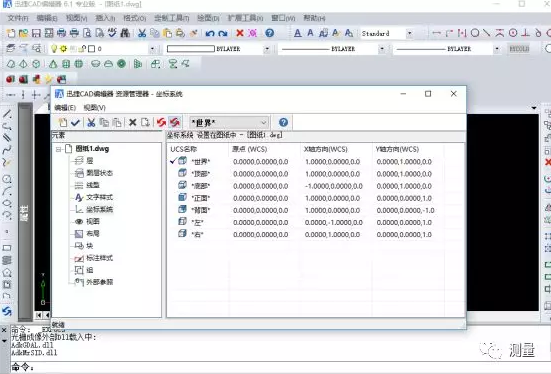
Task: Open the 格式(O) menu
Action: [135, 18]
